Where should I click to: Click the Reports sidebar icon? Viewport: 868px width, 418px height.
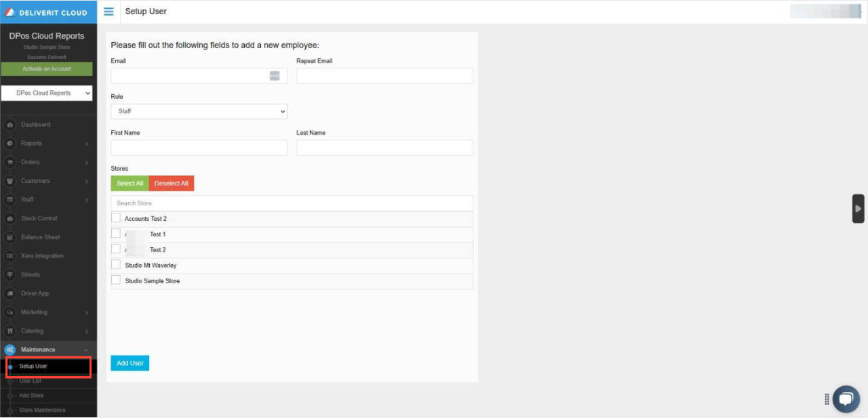[x=9, y=144]
